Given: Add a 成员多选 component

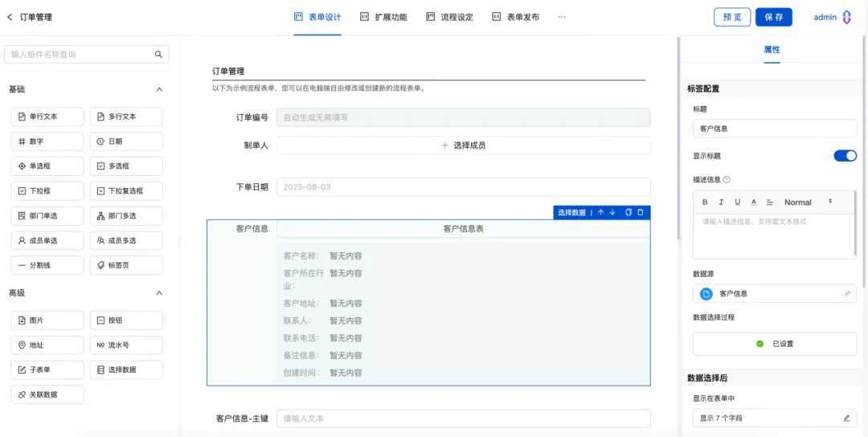Looking at the screenshot, I should tap(126, 241).
